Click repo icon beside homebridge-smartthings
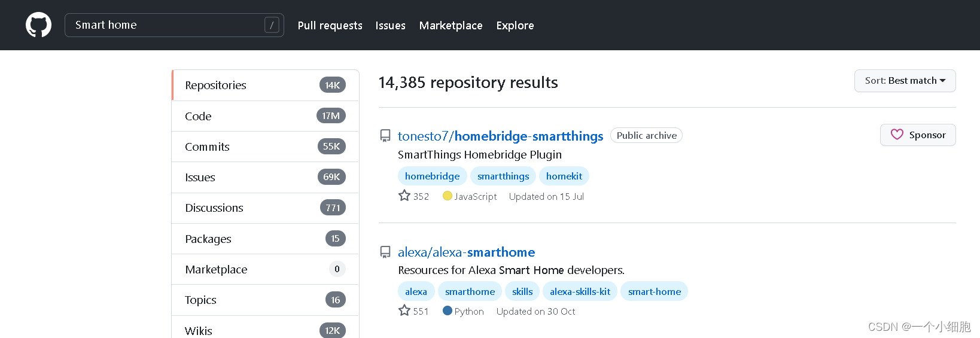The image size is (980, 338). click(386, 136)
